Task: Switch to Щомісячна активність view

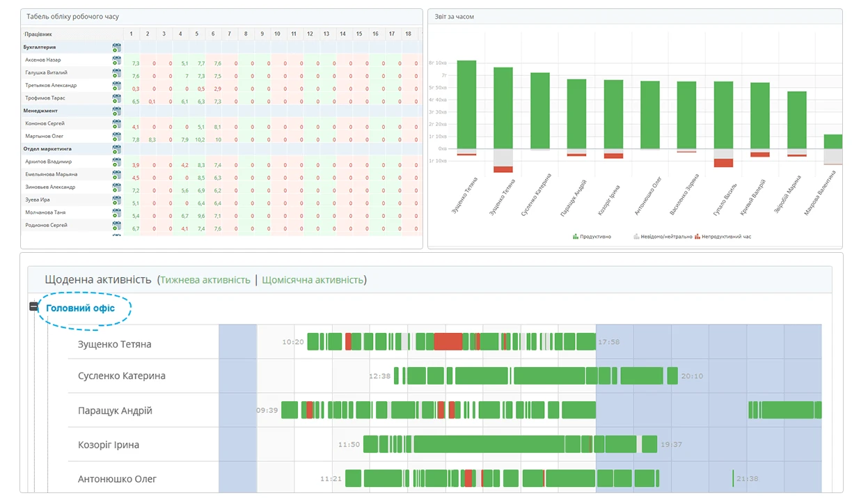Action: (x=313, y=280)
